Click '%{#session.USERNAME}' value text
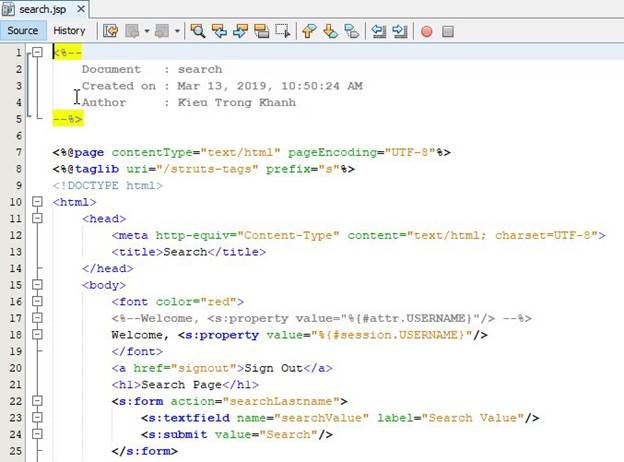The image size is (624, 462). click(392, 335)
